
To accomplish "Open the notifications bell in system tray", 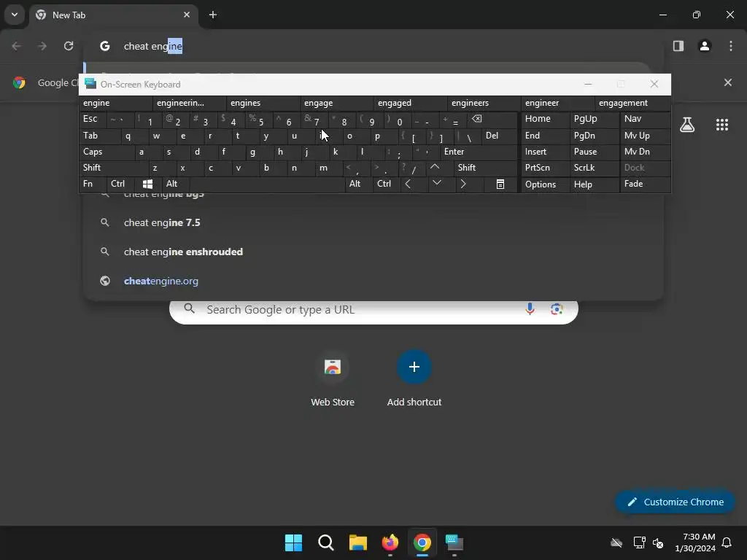I will 727,542.
